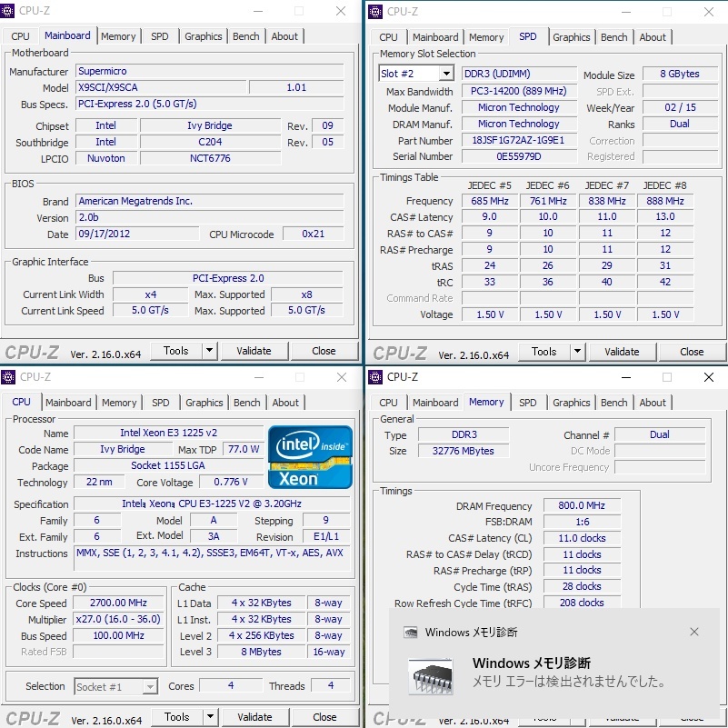This screenshot has width=728, height=728.
Task: Click the memory chip icon in diagnostic notification
Action: [x=432, y=676]
